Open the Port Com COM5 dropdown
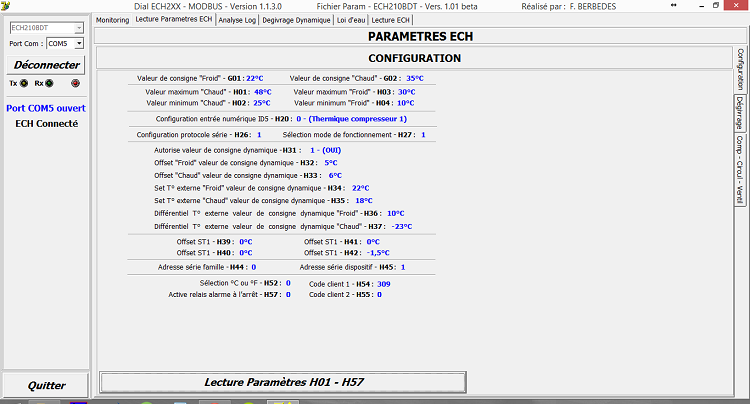Image resolution: width=750 pixels, height=404 pixels. (79, 44)
